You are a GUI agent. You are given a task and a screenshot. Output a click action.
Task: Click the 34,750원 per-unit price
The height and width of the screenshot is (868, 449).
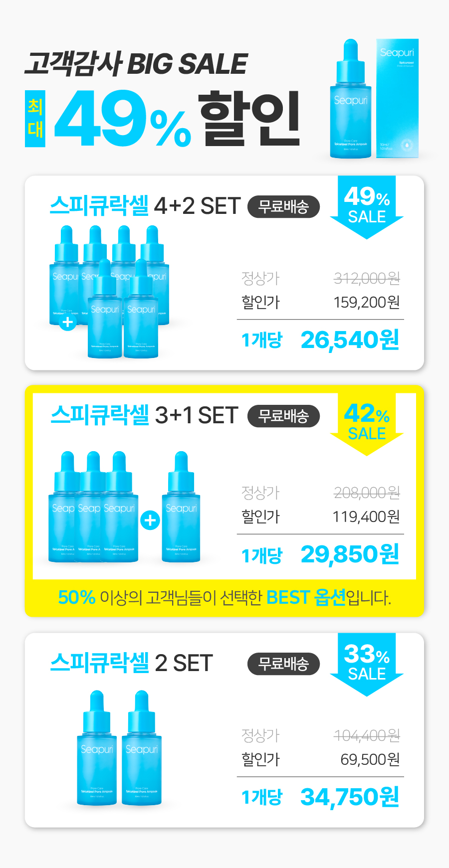point(350,797)
